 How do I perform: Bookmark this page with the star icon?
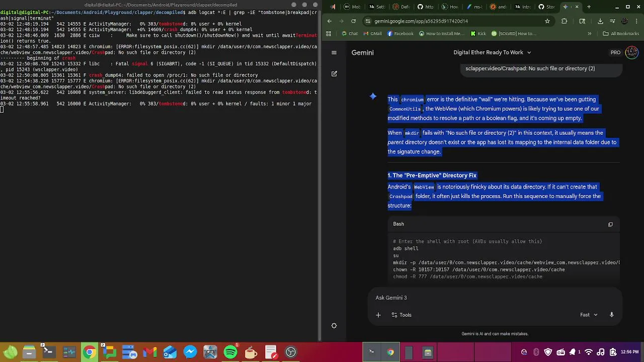tap(547, 21)
